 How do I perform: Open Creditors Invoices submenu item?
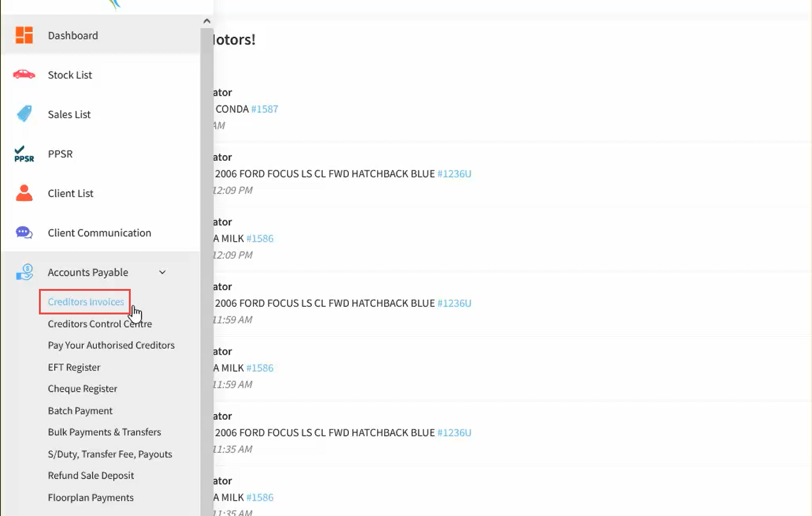coord(86,302)
